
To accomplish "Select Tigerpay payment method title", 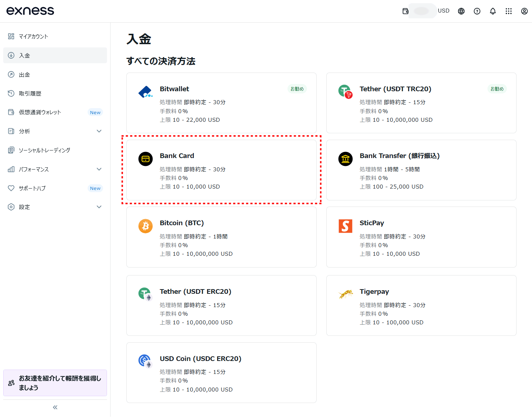I will (374, 291).
